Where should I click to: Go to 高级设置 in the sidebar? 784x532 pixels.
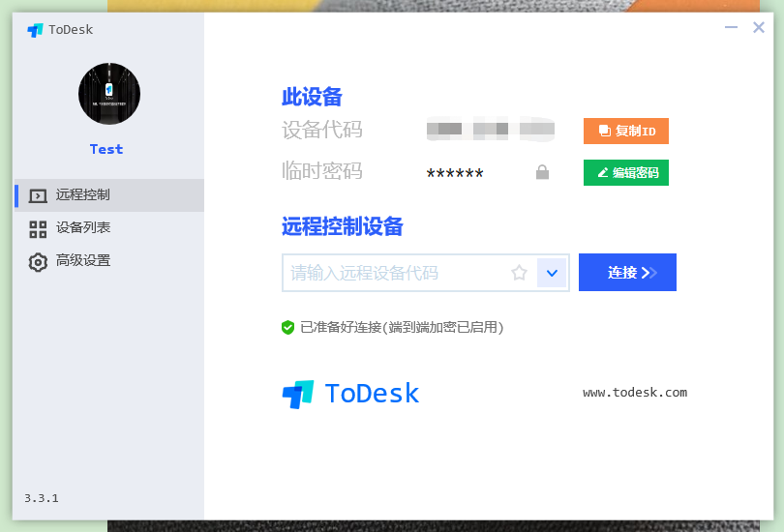click(x=109, y=261)
